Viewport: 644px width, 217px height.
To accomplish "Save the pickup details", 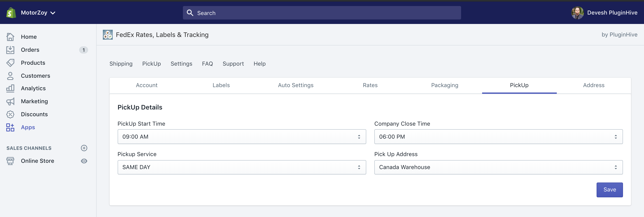I will [x=610, y=190].
